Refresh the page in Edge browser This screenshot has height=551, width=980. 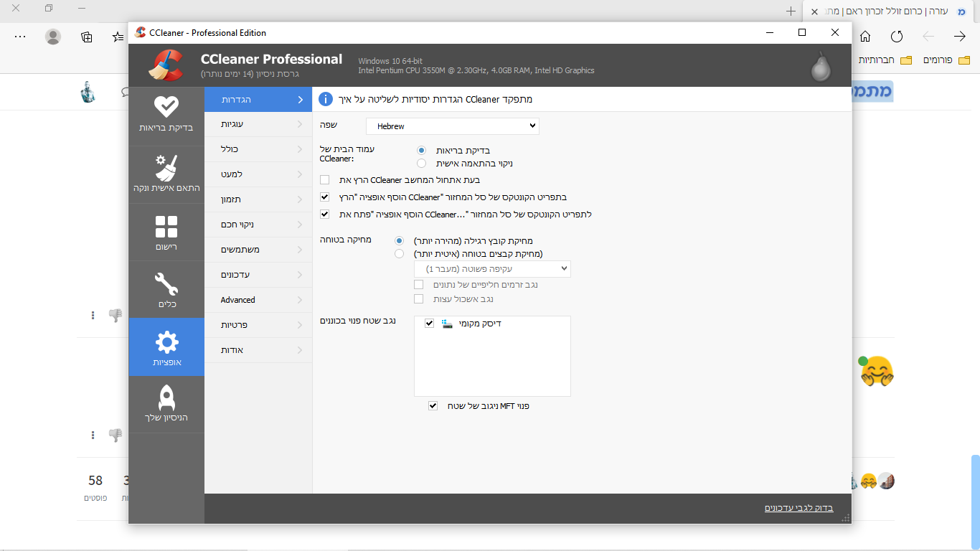pos(897,37)
